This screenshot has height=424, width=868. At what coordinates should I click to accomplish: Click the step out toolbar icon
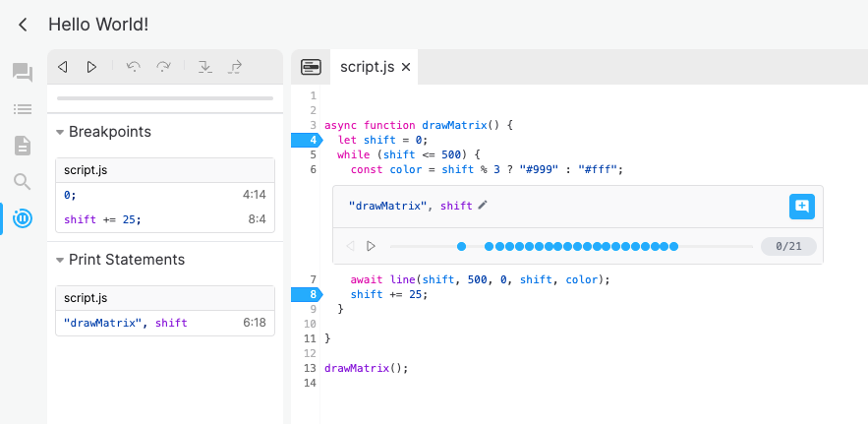tap(235, 67)
